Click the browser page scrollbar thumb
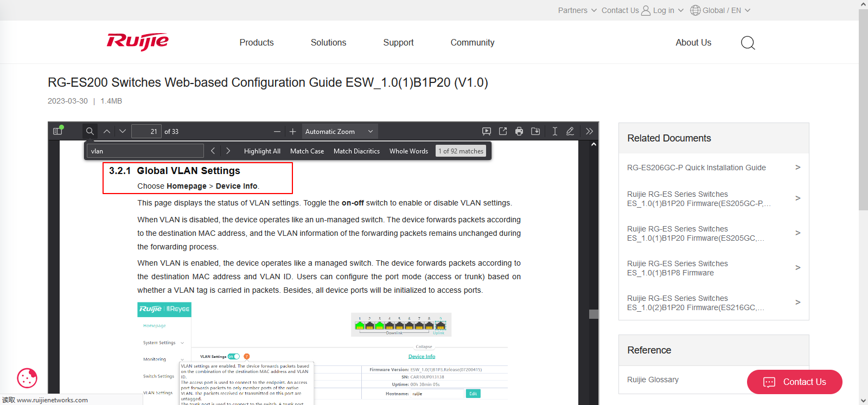The width and height of the screenshot is (868, 405). 864,110
